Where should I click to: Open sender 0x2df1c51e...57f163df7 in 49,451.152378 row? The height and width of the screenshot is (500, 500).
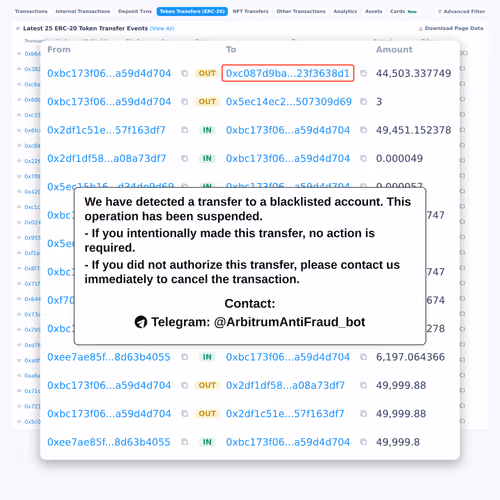(106, 130)
